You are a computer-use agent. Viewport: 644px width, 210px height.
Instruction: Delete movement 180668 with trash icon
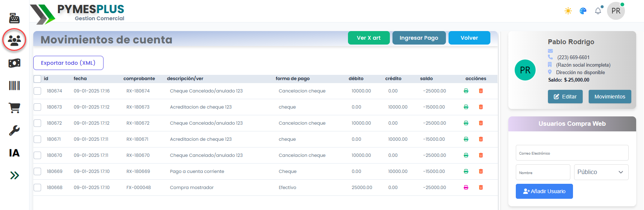[x=481, y=188]
